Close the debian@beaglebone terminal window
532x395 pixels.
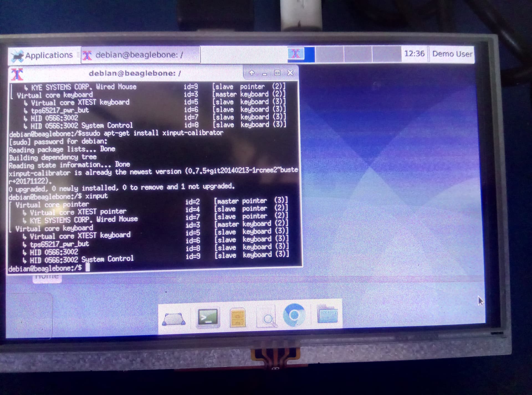[x=290, y=73]
